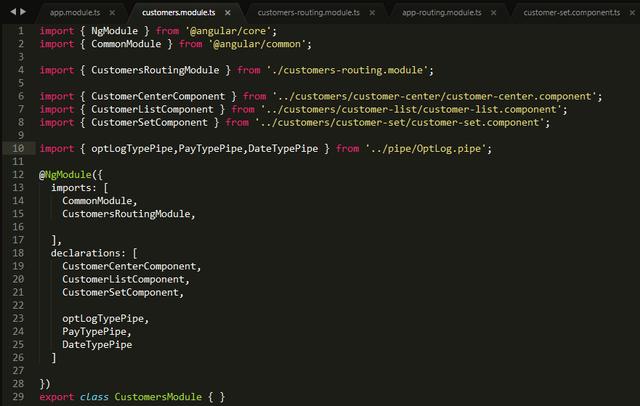Click the 'class' keyword on line 29
Viewport: 640px width, 406px height.
[x=94, y=397]
